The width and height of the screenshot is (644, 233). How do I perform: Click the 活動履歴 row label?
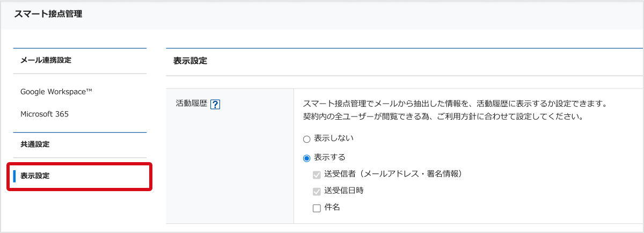pos(192,104)
